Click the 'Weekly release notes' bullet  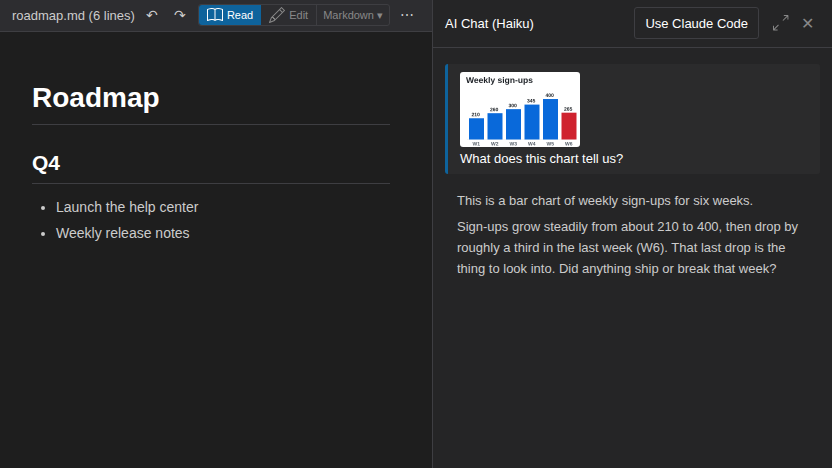(x=123, y=233)
